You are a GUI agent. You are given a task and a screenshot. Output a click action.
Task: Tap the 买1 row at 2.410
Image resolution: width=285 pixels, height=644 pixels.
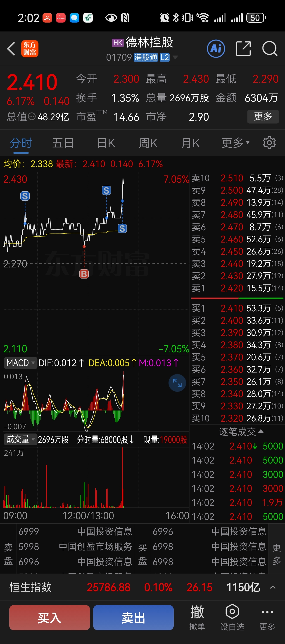(x=237, y=308)
